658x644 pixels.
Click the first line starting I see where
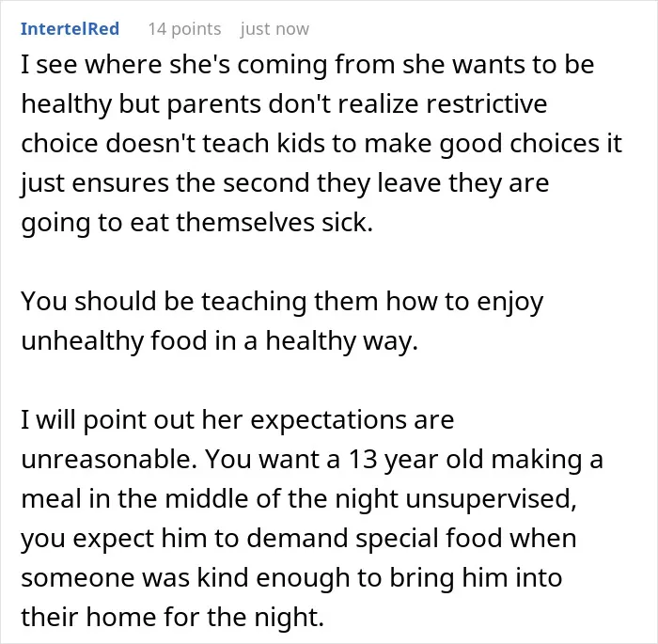[307, 65]
